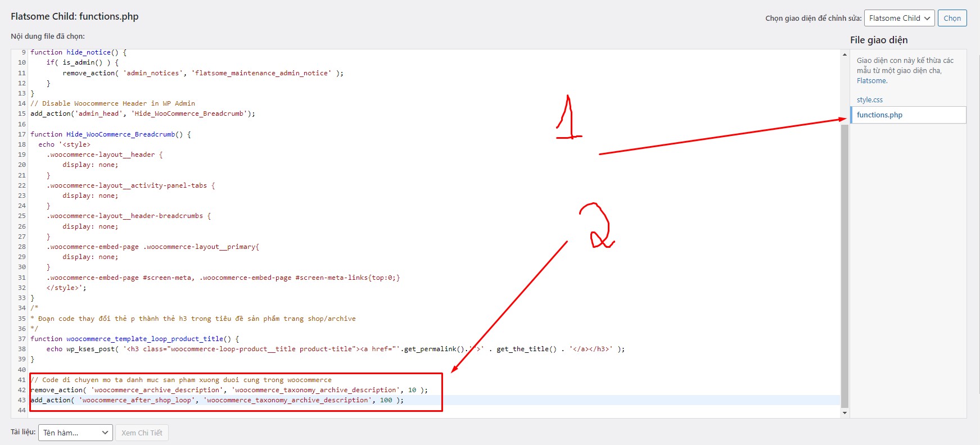Click the remove_action 'admin_notices' code line
The height and width of the screenshot is (445, 980).
click(203, 73)
